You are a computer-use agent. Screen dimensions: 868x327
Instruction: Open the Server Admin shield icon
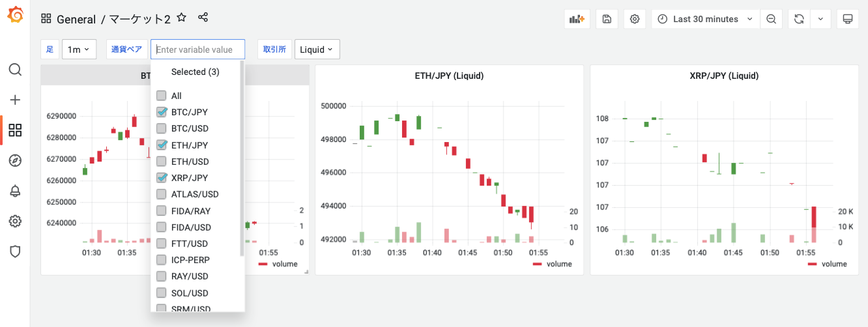click(15, 251)
